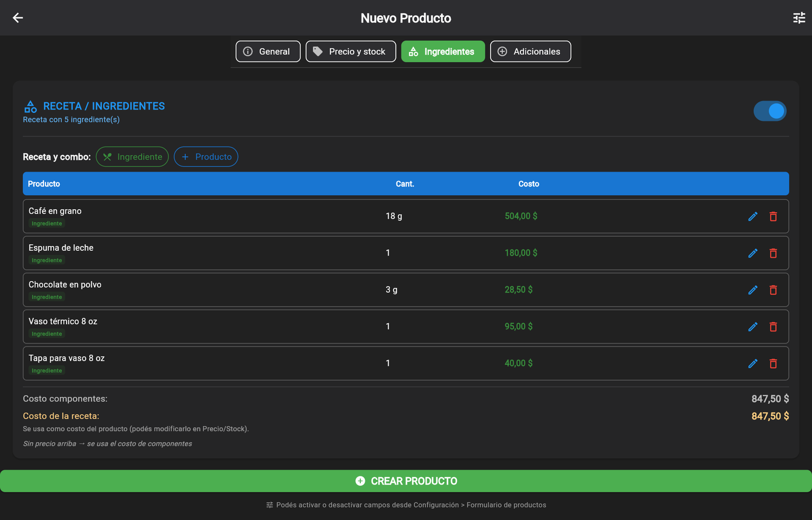812x520 pixels.
Task: Delete the Vaso térmico 8 oz row
Action: 773,327
